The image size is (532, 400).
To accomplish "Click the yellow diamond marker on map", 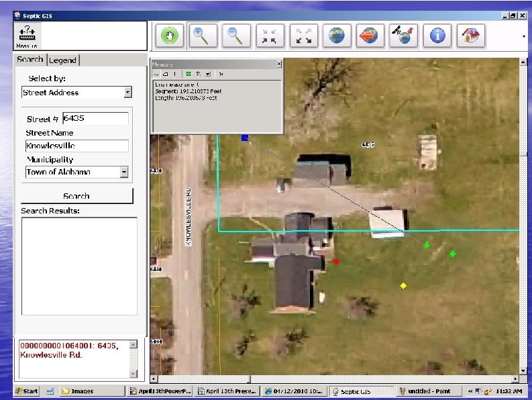I will coord(403,286).
